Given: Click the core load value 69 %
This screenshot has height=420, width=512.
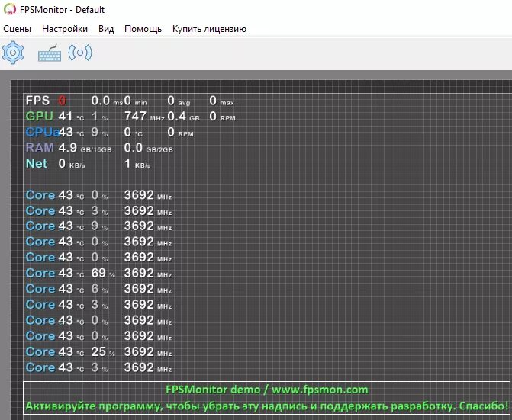Looking at the screenshot, I should (103, 273).
